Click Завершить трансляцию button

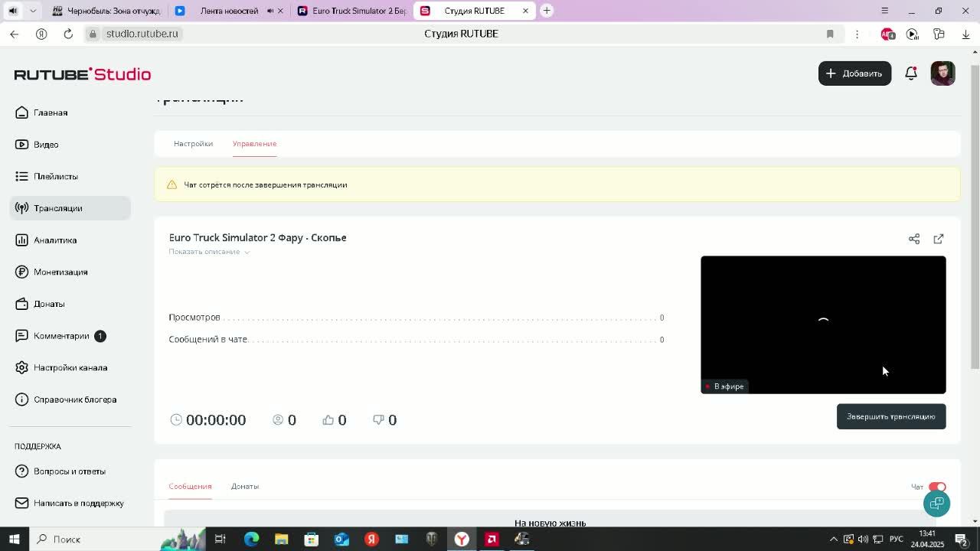point(891,416)
